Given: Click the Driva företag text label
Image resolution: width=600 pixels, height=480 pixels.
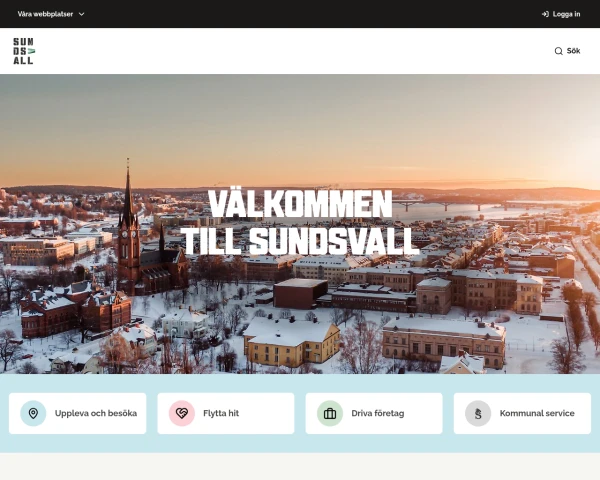Looking at the screenshot, I should (x=378, y=413).
